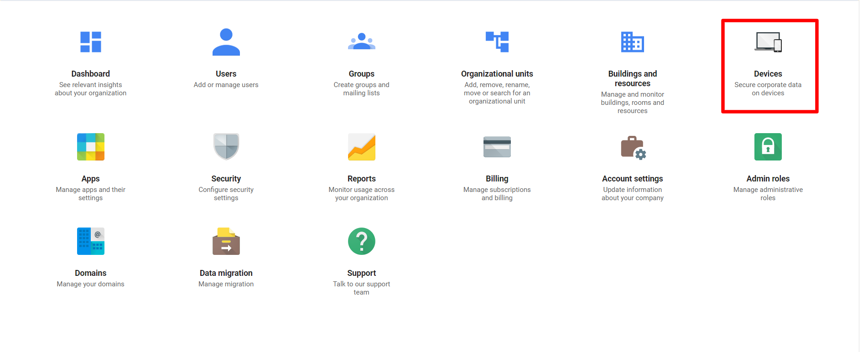Click the Dashboard heading link
This screenshot has height=352, width=868.
coord(91,74)
